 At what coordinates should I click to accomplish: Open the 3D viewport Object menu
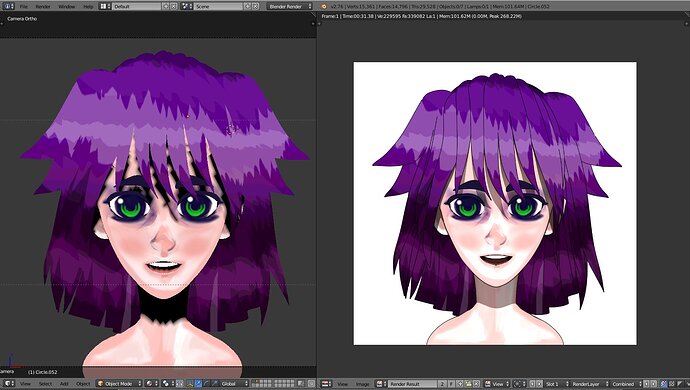pos(83,384)
